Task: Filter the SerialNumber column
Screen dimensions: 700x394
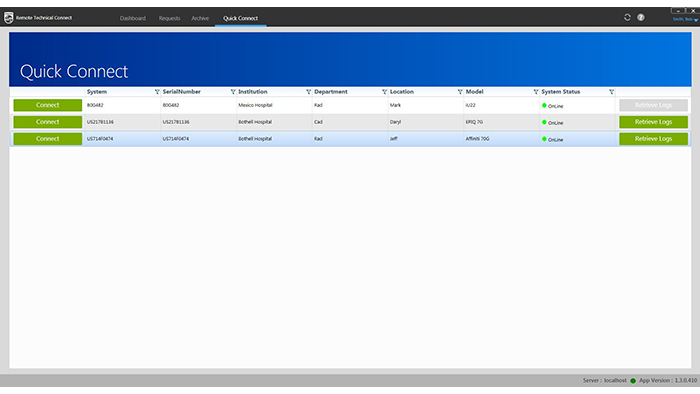Action: pyautogui.click(x=233, y=92)
